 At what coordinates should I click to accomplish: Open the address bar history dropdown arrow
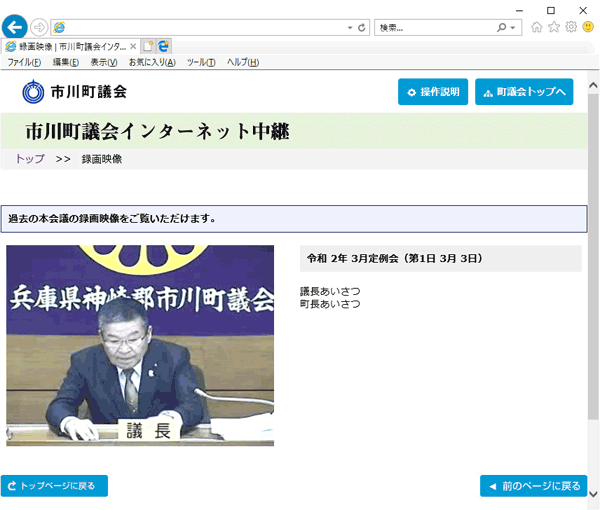(x=350, y=28)
